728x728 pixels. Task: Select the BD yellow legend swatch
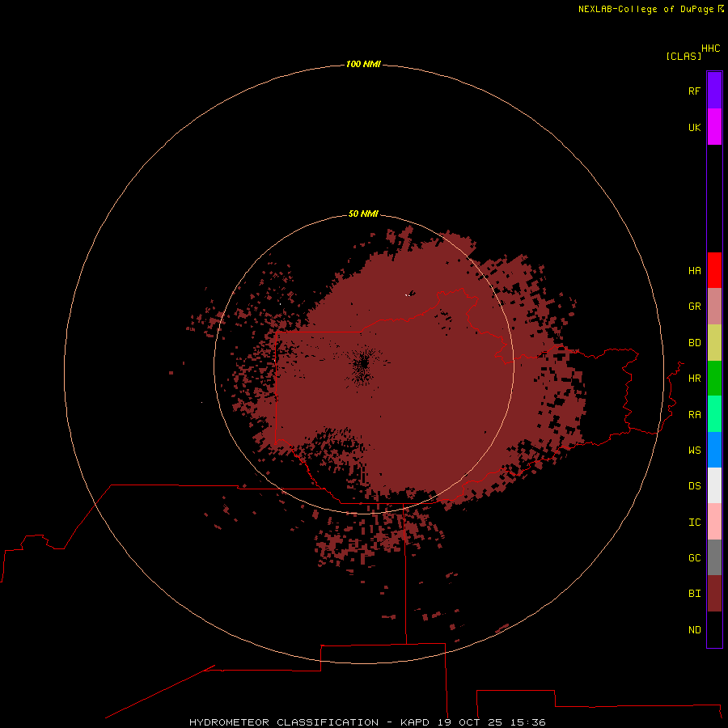714,343
